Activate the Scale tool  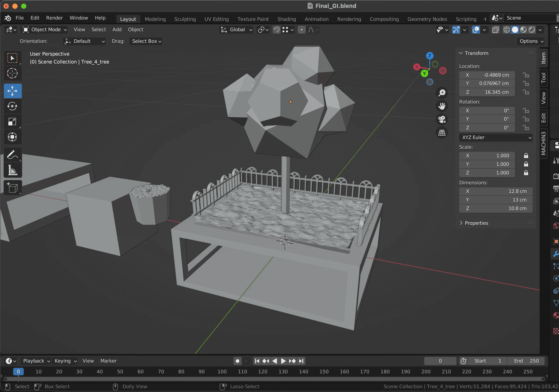(13, 122)
